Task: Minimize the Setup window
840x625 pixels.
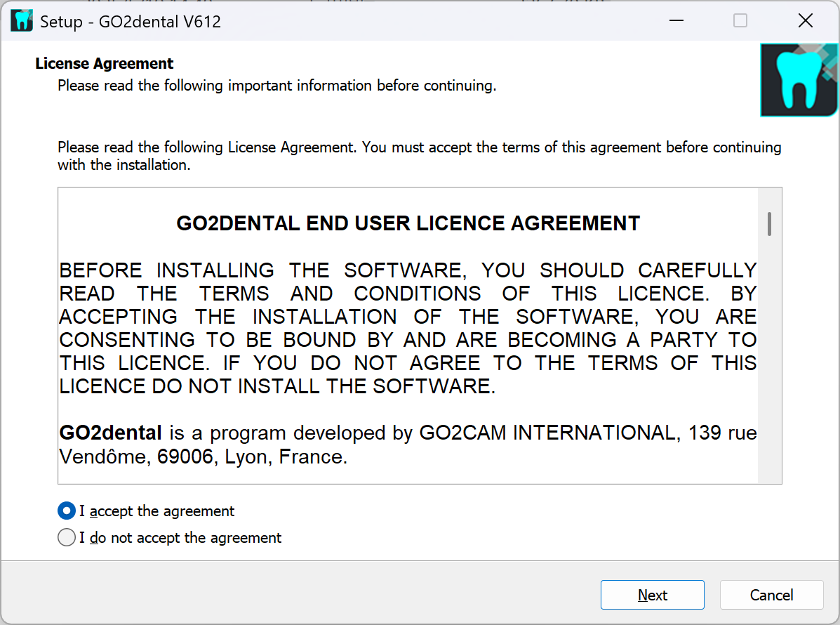Action: [676, 21]
